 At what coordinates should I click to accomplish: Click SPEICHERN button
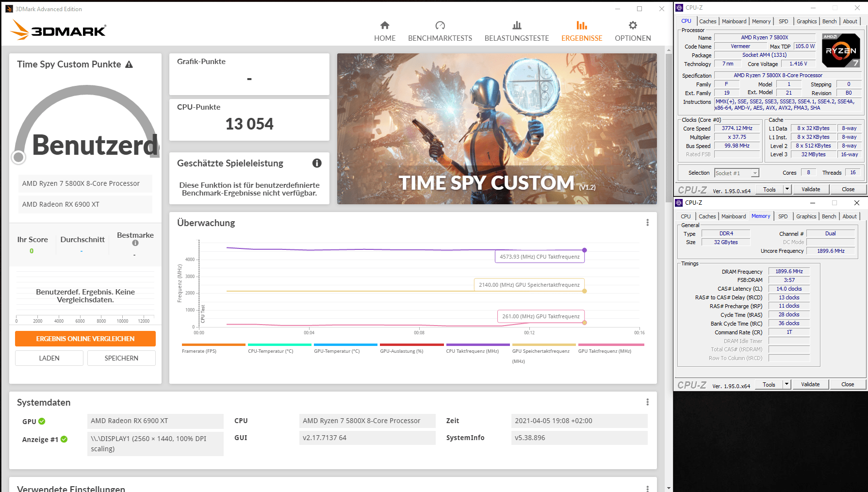tap(121, 358)
